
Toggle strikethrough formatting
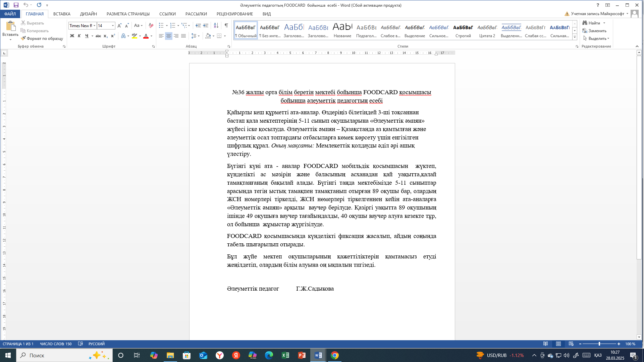point(98,36)
